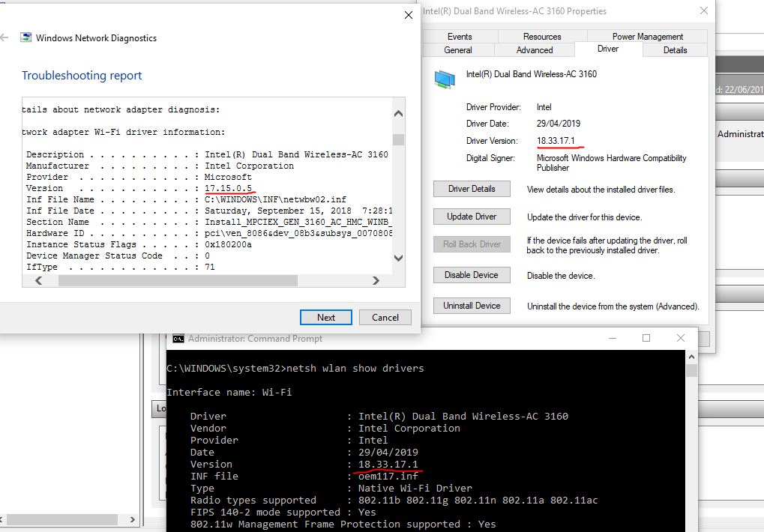Click the netsh wlan show drivers command line
The height and width of the screenshot is (532, 764).
(x=295, y=369)
